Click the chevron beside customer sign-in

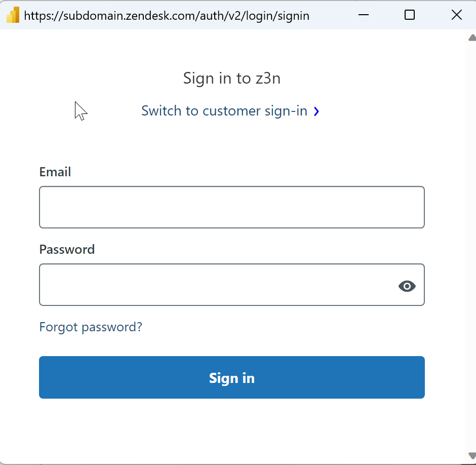[316, 111]
